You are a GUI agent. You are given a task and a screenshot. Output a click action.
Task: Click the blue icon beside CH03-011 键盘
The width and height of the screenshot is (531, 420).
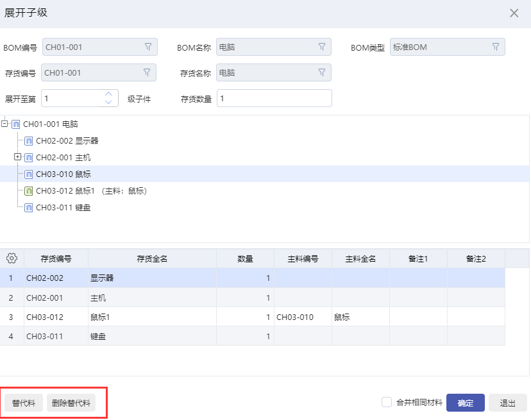coord(29,208)
